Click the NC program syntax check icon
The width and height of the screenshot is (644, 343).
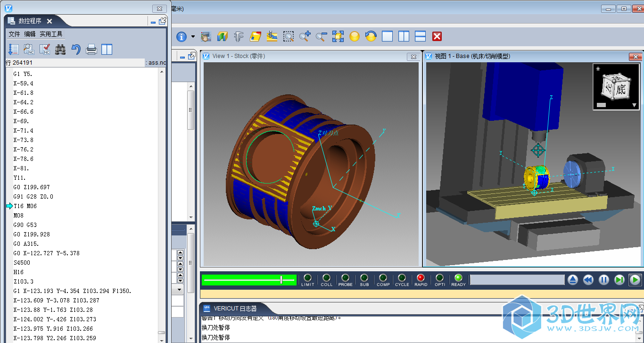coord(44,49)
